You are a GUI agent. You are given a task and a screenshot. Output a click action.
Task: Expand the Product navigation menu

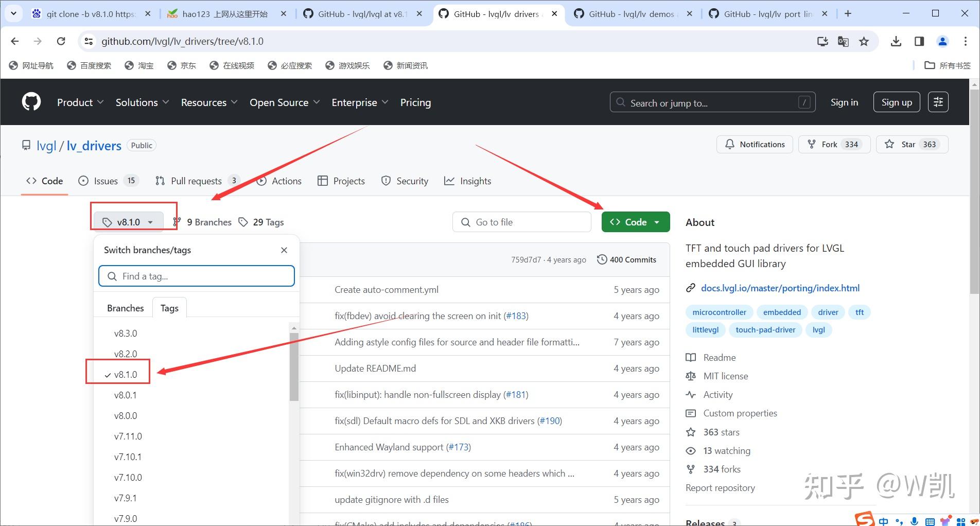(80, 102)
